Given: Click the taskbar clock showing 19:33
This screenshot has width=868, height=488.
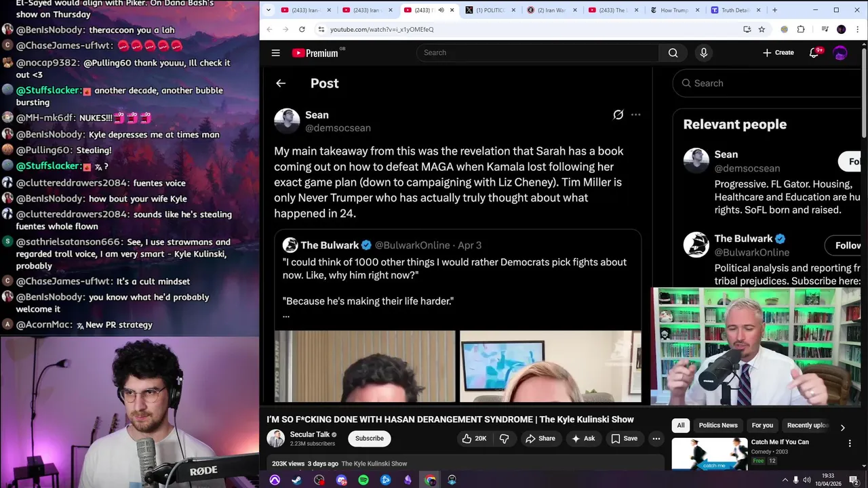Looking at the screenshot, I should point(828,480).
